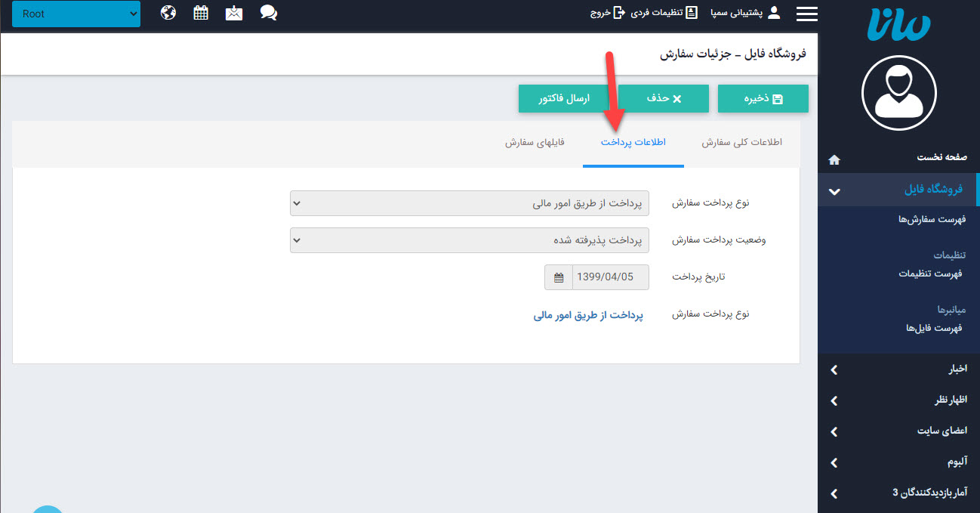
Task: Open the chat bubble icon
Action: [x=268, y=12]
